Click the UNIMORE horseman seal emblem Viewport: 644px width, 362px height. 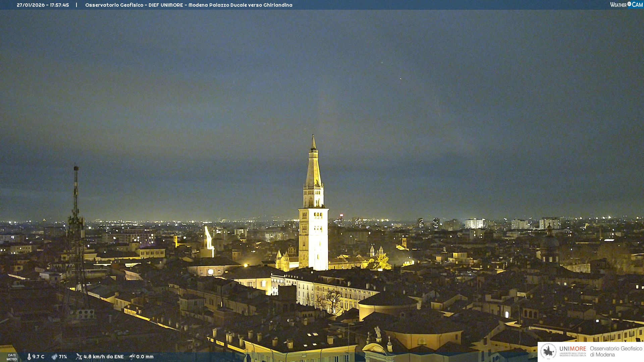(548, 351)
